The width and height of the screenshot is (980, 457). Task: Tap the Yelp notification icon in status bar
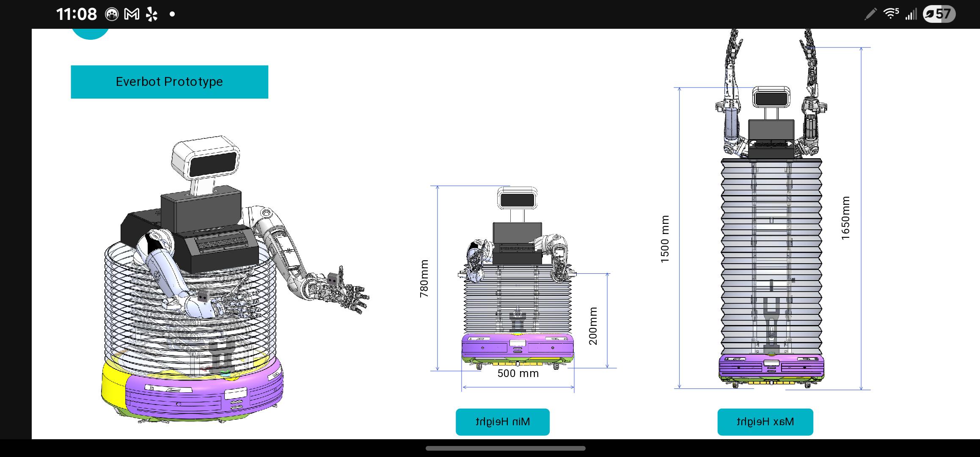(x=151, y=14)
